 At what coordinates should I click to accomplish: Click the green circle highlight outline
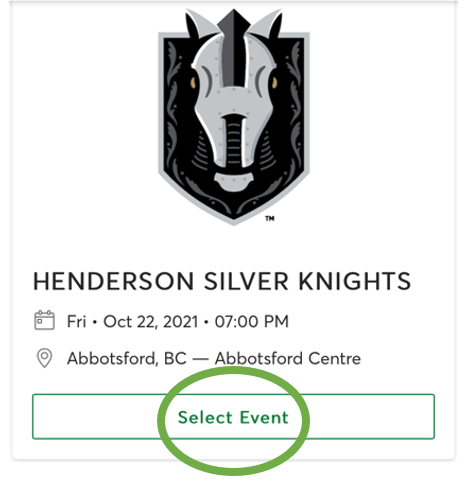(x=233, y=371)
